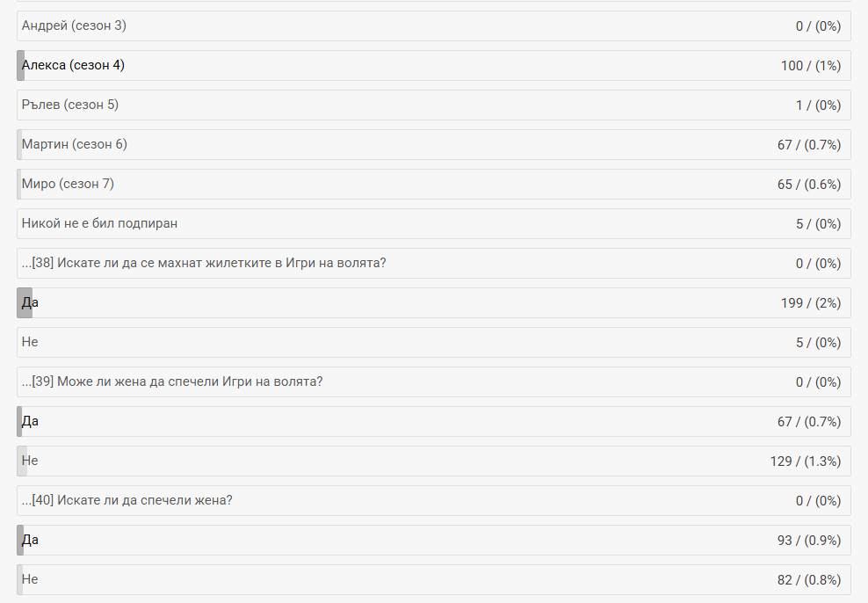Click Не with 129 votes
Screen dimensions: 868x603
coord(30,461)
